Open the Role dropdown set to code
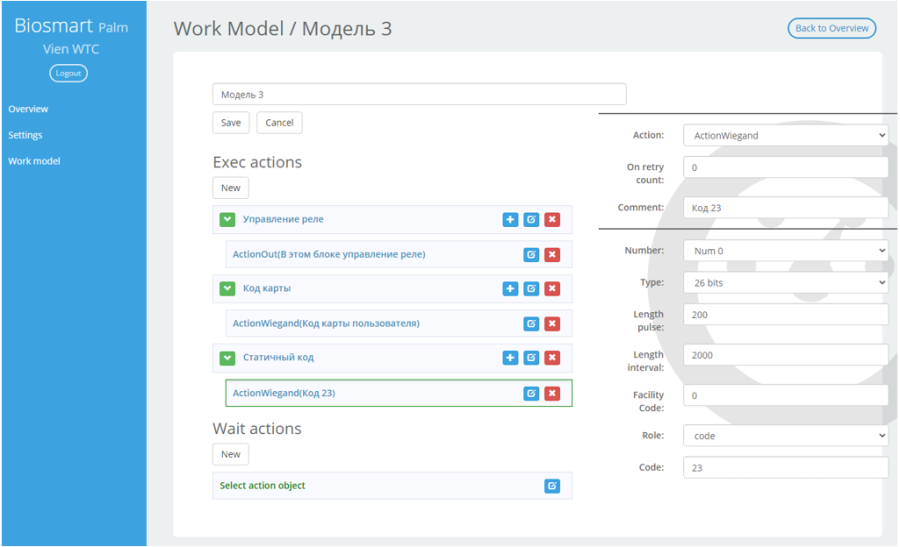This screenshot has width=900, height=547. [785, 436]
